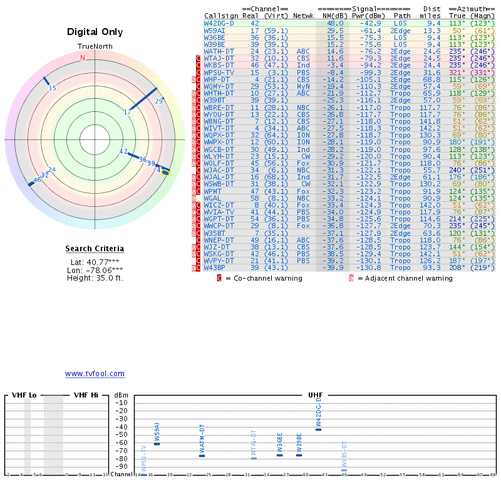Click the W42DG-D bar in UHF chart

click(318, 430)
